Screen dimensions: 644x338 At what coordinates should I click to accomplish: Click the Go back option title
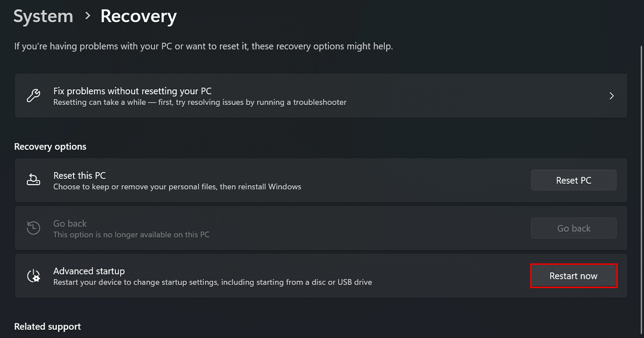pos(70,223)
